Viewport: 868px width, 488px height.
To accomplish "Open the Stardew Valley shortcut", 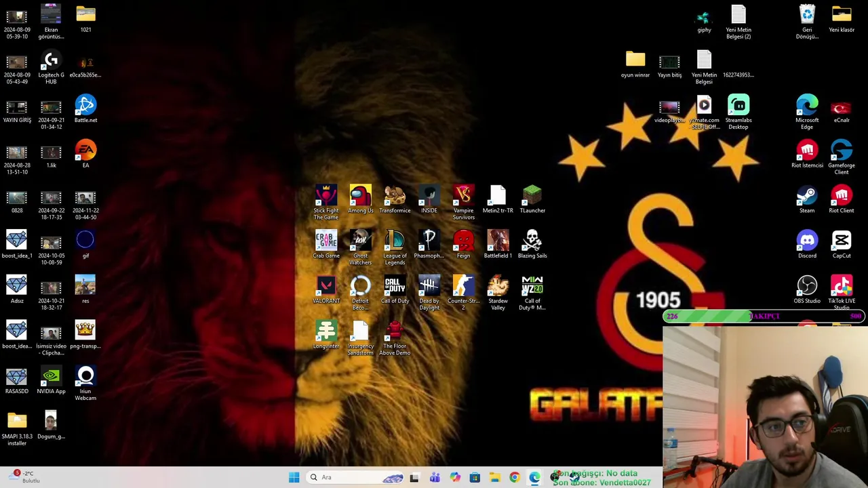I will [x=498, y=293].
